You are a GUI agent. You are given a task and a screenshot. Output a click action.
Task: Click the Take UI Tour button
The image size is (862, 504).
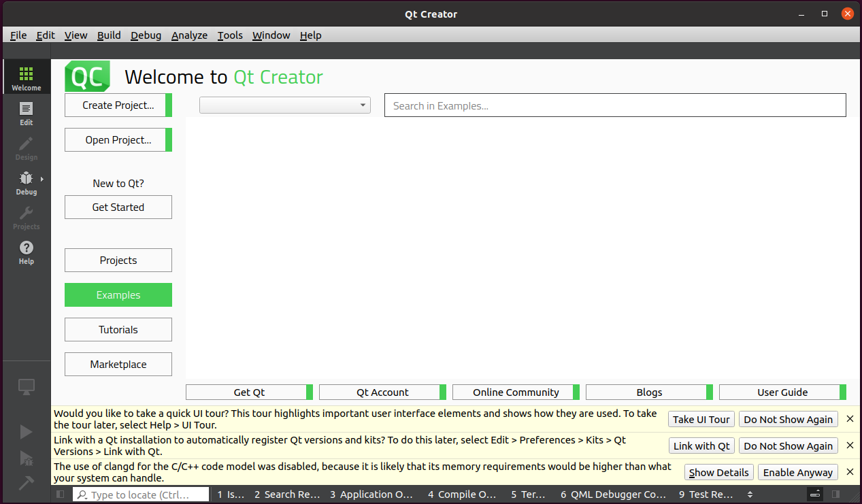pyautogui.click(x=701, y=420)
